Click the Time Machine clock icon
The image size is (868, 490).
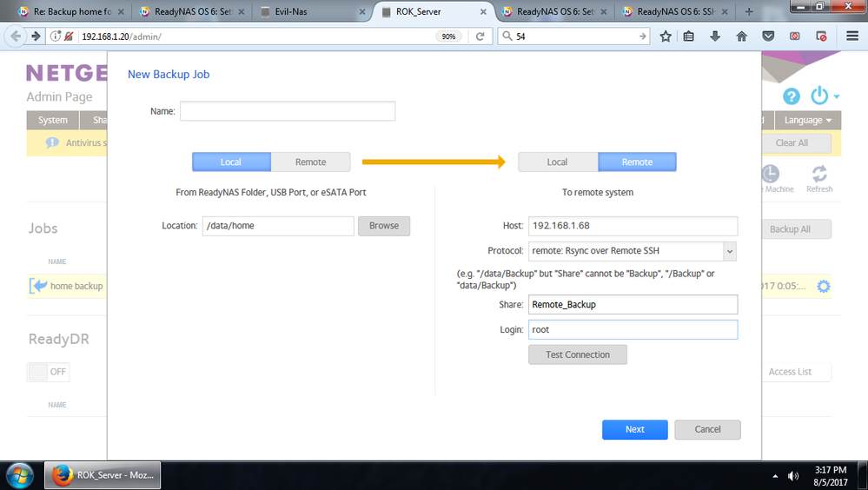coord(771,174)
